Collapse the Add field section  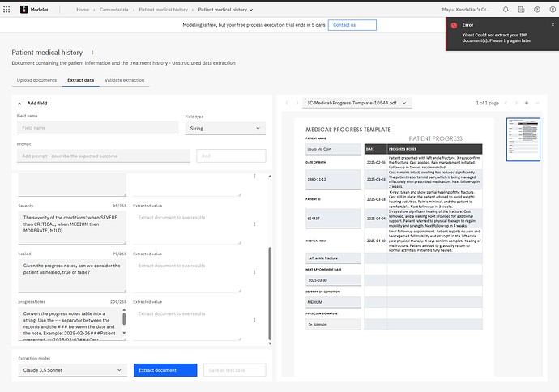[19, 104]
